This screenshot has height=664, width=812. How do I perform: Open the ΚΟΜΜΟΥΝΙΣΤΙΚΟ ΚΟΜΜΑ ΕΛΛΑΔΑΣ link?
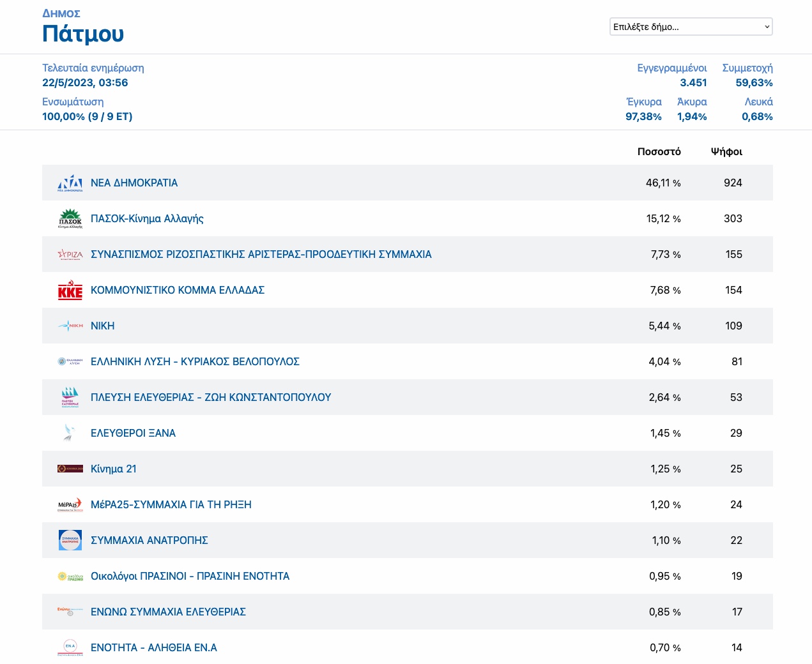[x=178, y=290]
